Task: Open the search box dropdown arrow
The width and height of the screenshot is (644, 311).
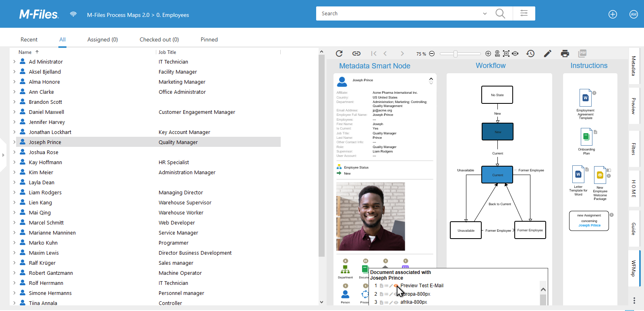Action: [485, 14]
